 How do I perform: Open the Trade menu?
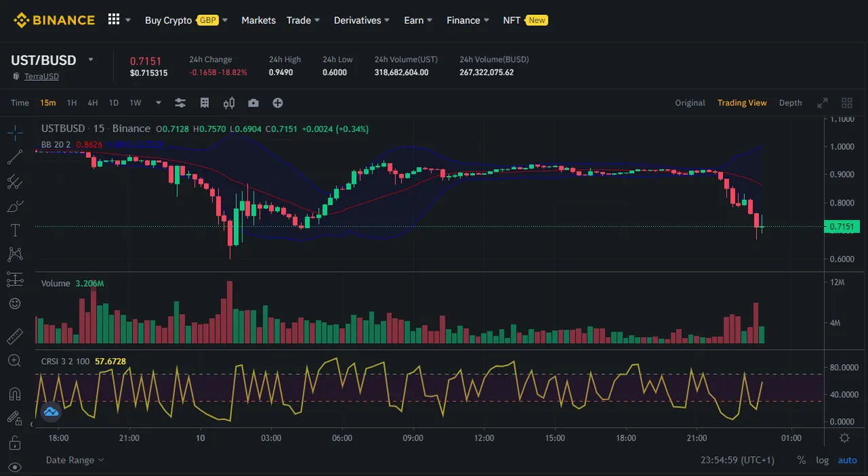[303, 20]
